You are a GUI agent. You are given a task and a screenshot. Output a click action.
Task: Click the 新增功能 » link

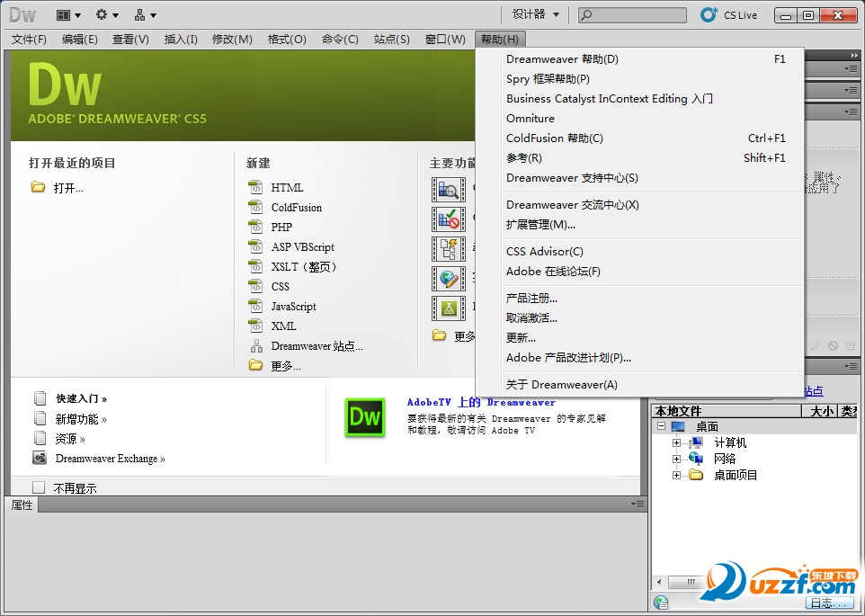tap(81, 419)
